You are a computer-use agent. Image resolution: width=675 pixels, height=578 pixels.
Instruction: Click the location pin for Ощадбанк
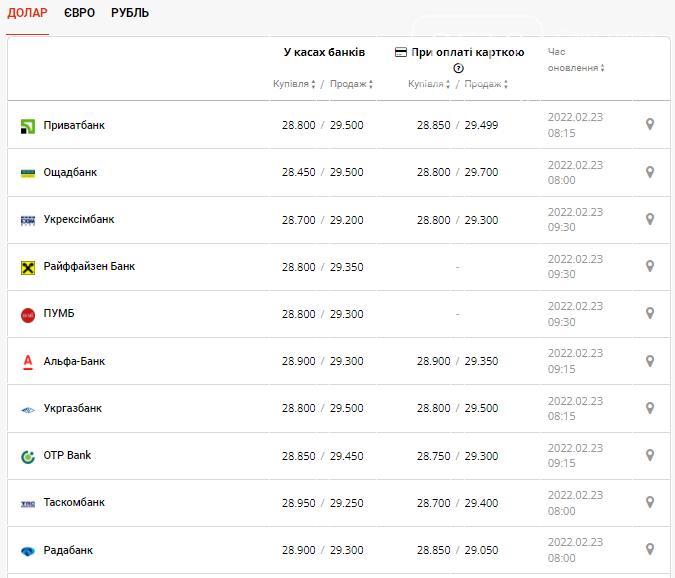[650, 172]
